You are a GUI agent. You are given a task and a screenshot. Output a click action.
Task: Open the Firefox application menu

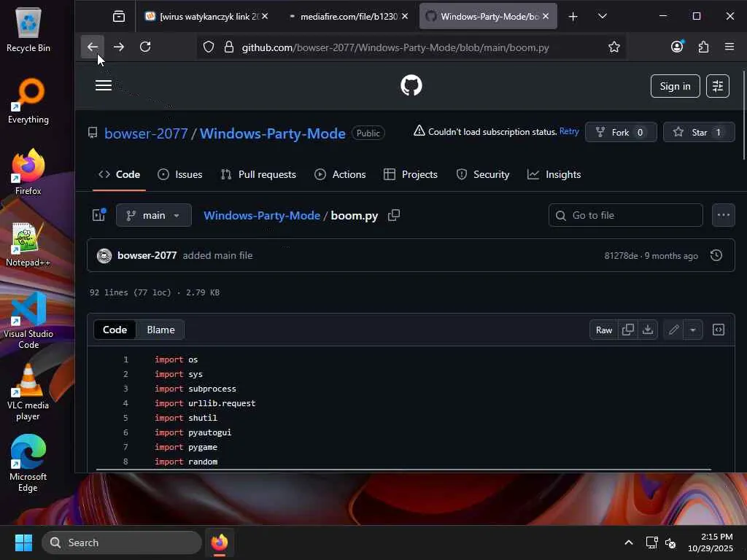click(729, 47)
